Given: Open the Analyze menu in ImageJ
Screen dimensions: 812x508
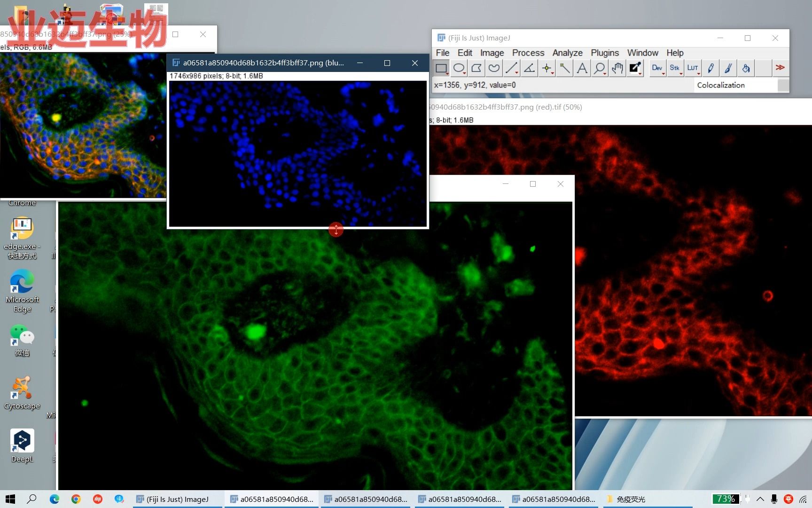Looking at the screenshot, I should [x=567, y=53].
